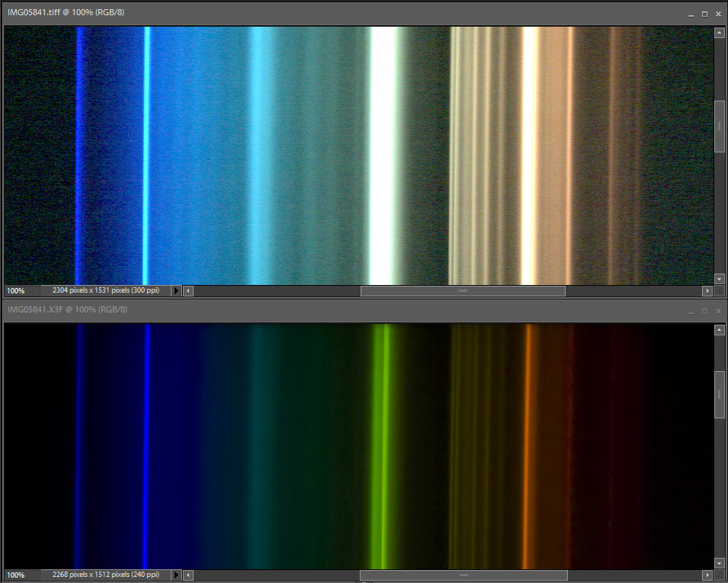The width and height of the screenshot is (728, 583).
Task: Click zoom percentage field in X3F window
Action: coord(22,575)
